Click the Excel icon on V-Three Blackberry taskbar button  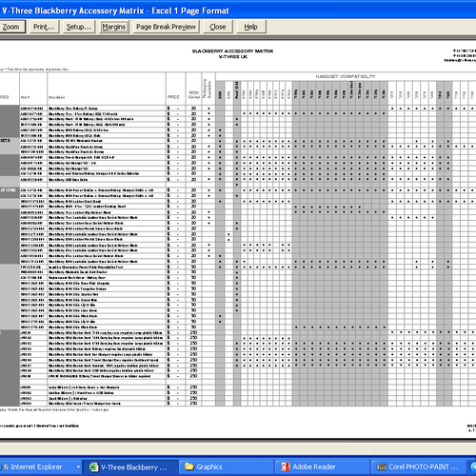coord(93,467)
